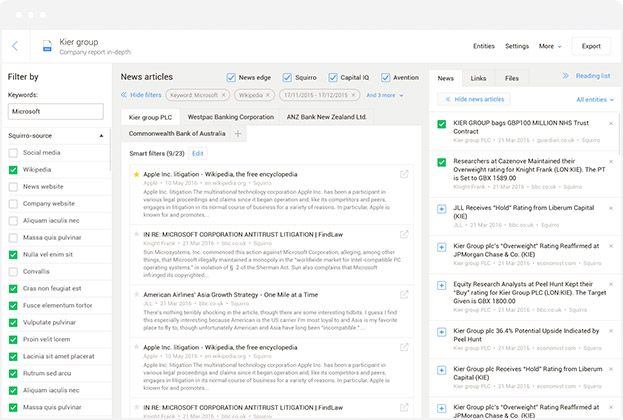Viewport: 623px width, 420px height.
Task: Dismiss Kier Group plc 36.4% Potential Upside item
Action: click(x=611, y=331)
